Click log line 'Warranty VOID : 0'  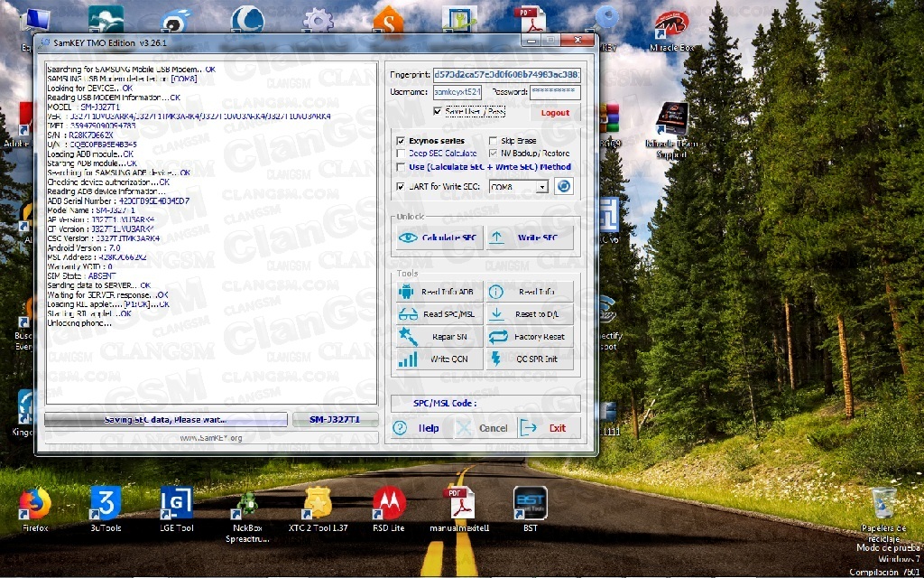click(79, 266)
